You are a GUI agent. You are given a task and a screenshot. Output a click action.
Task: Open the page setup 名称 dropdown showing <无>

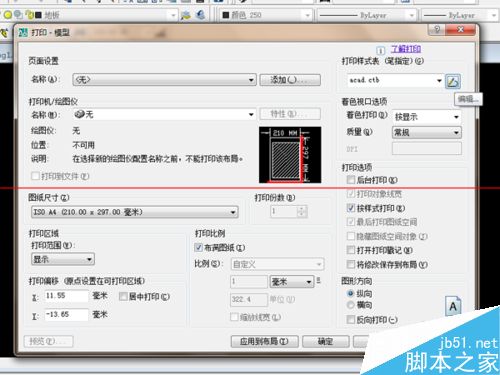165,80
